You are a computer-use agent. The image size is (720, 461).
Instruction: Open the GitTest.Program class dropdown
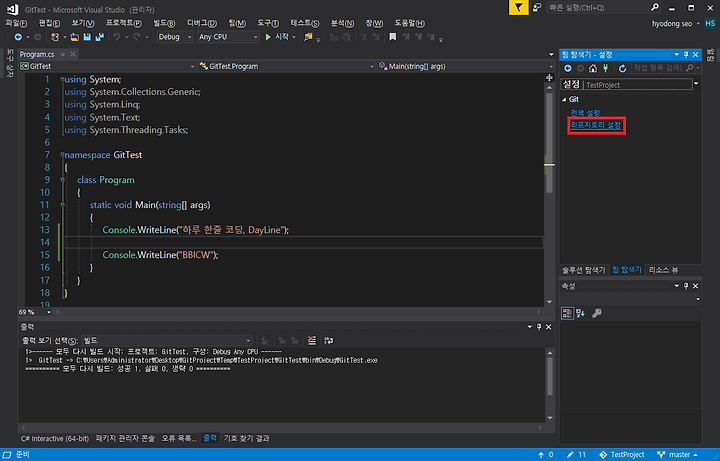point(287,66)
